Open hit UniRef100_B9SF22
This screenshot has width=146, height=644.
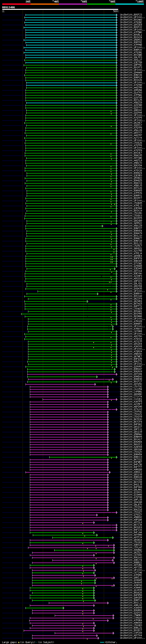point(131,27)
